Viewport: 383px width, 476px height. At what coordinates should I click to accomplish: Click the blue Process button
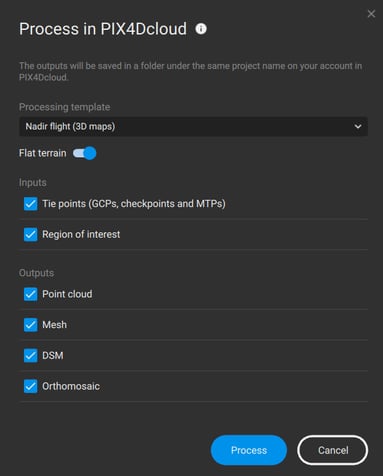point(249,450)
